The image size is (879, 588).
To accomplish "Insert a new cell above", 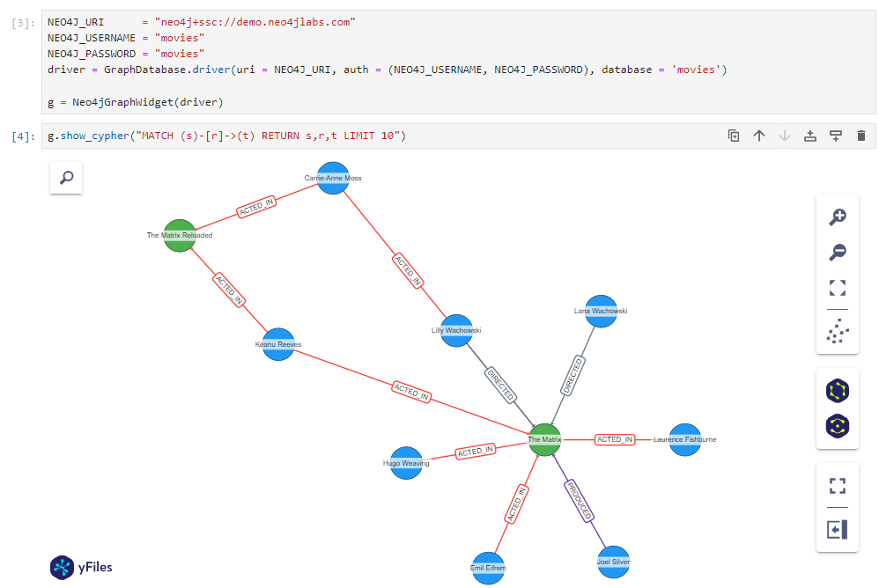I will tap(809, 136).
